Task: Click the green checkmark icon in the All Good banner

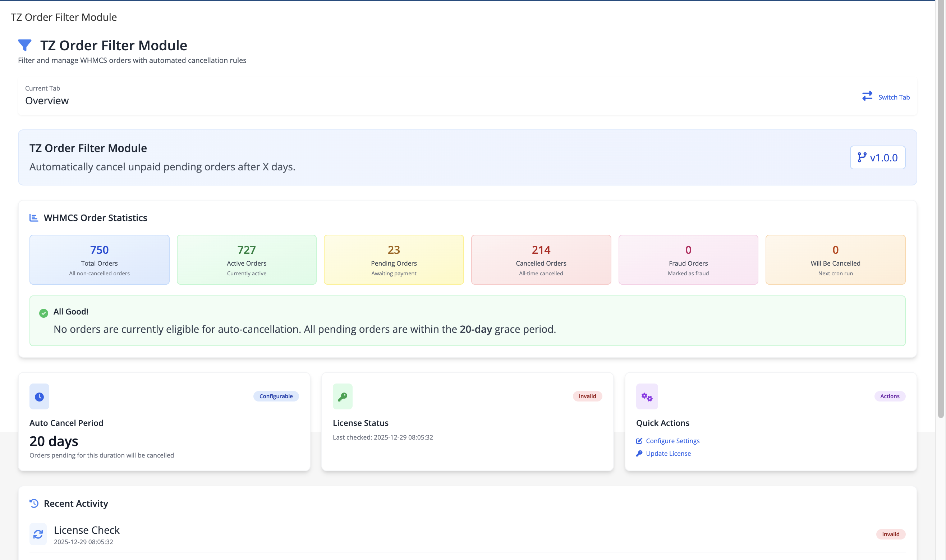Action: tap(43, 312)
